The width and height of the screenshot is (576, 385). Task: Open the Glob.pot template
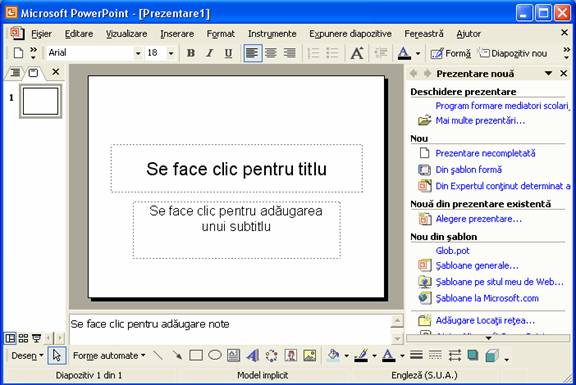point(453,251)
